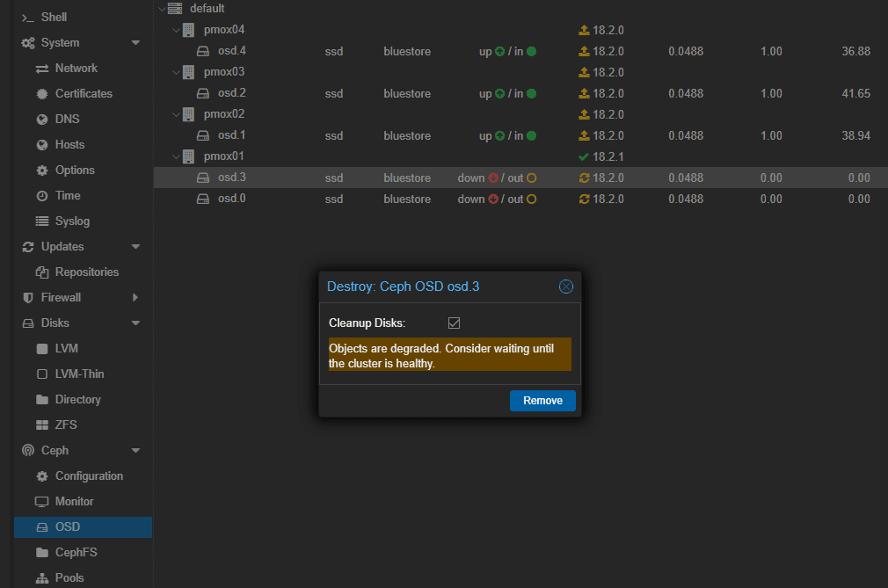Click the Network arrows icon in sidebar

click(42, 69)
